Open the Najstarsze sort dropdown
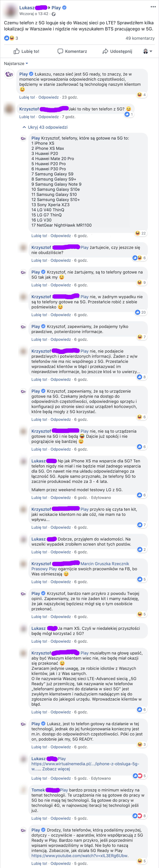 16,63
